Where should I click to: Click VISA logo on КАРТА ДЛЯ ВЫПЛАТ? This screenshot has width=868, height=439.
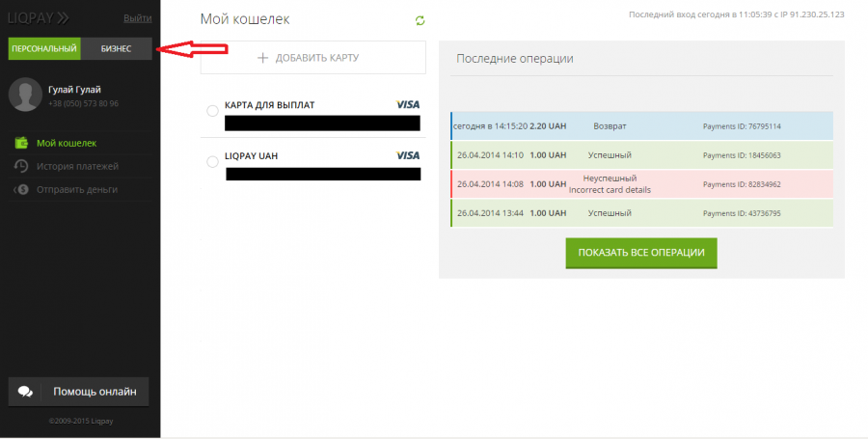point(408,104)
